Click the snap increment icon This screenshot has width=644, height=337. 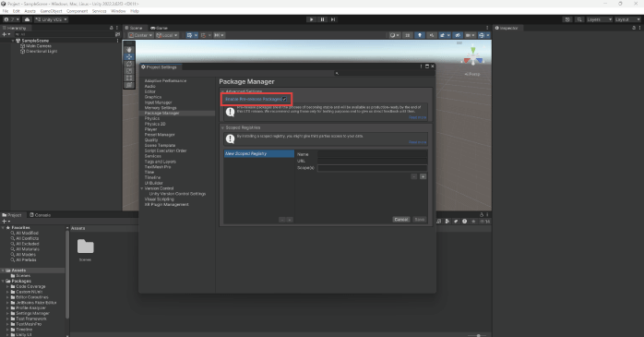pos(219,35)
